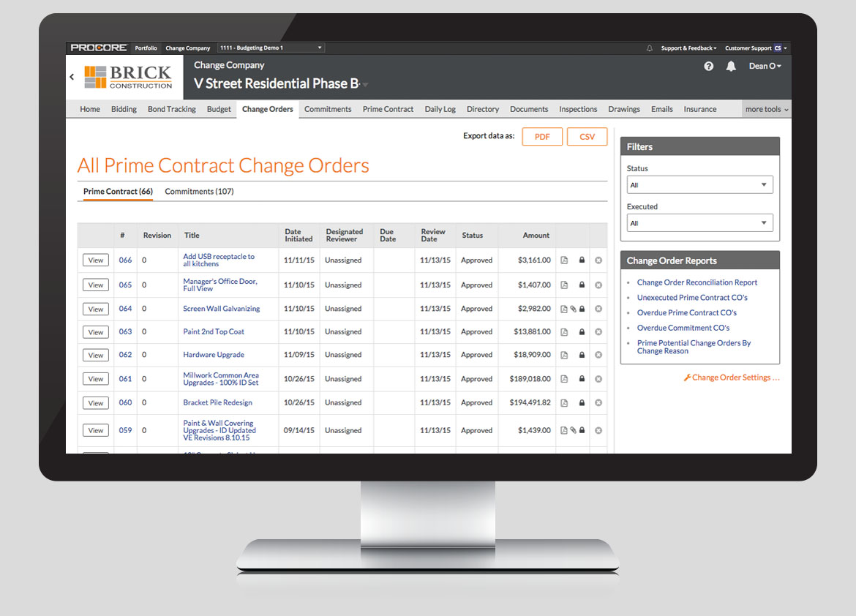Click the small bell icon left of Support & Feedback

tap(649, 48)
